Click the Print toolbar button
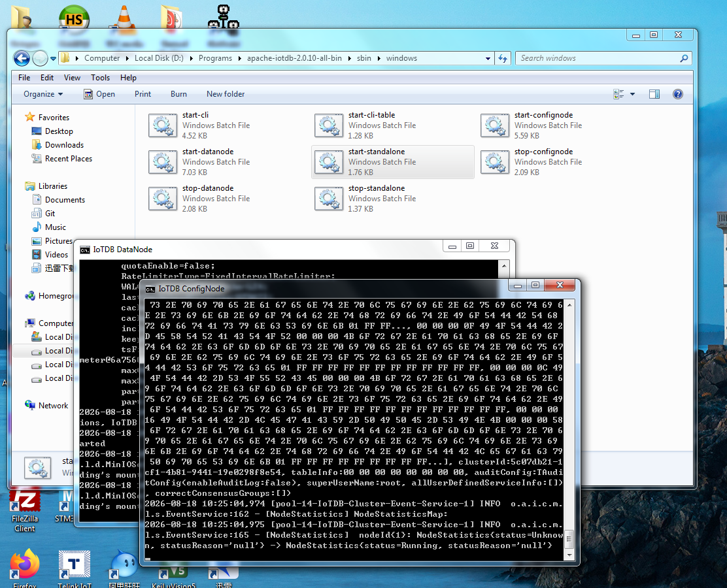The width and height of the screenshot is (727, 588). [x=143, y=94]
